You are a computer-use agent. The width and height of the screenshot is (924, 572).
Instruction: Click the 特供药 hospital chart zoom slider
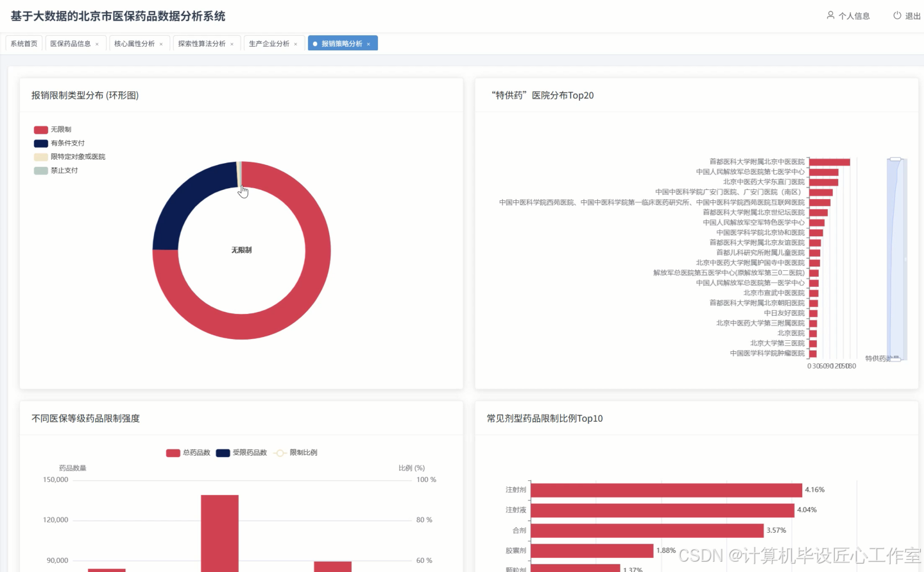896,259
